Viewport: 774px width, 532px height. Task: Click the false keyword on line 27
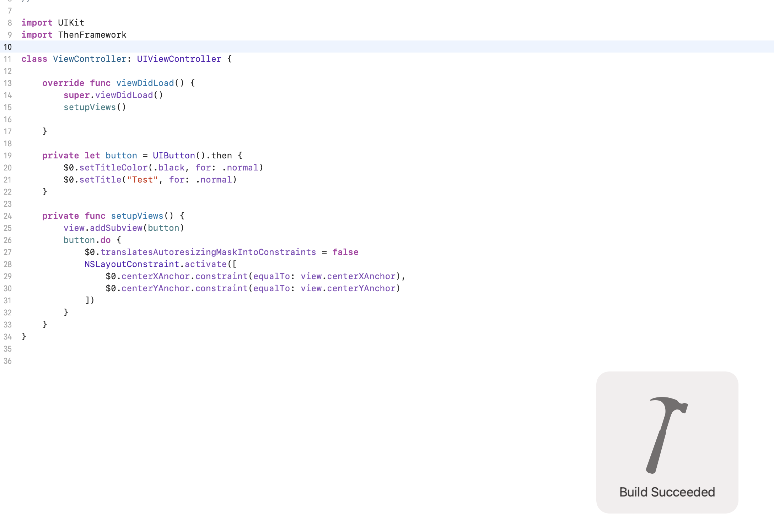[x=345, y=252]
